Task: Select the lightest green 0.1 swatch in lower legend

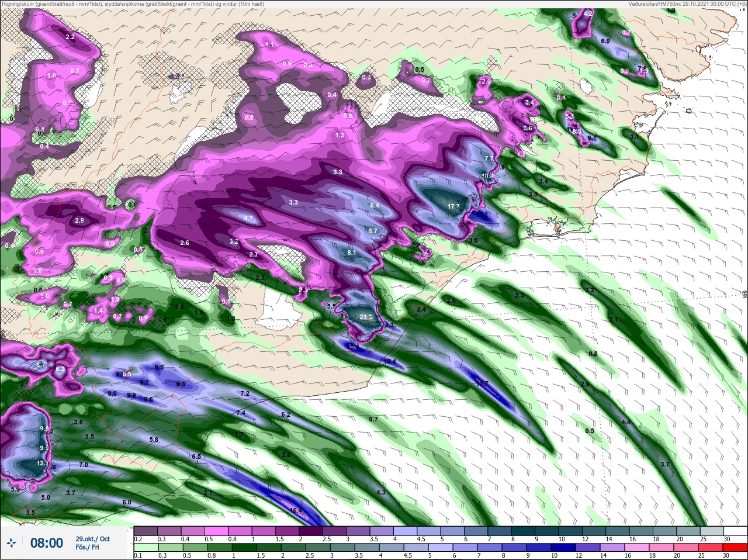Action: [x=146, y=547]
